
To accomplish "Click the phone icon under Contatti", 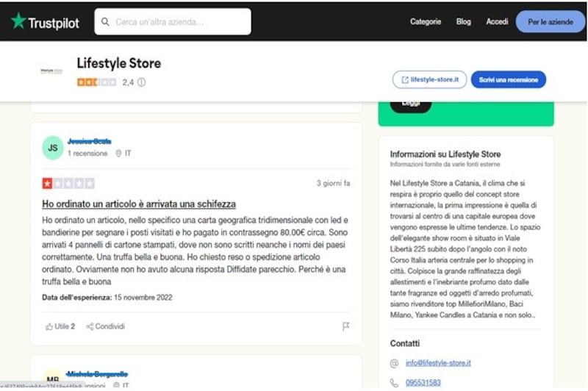I will click(x=394, y=383).
